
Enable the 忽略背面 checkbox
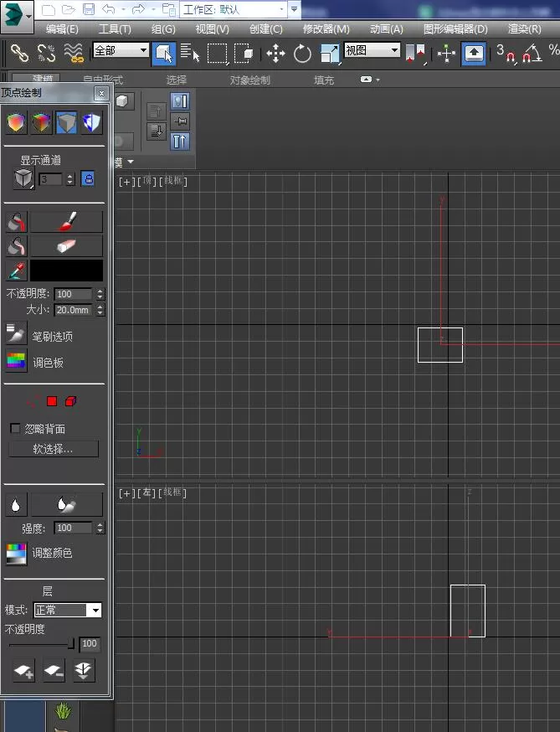tap(15, 428)
